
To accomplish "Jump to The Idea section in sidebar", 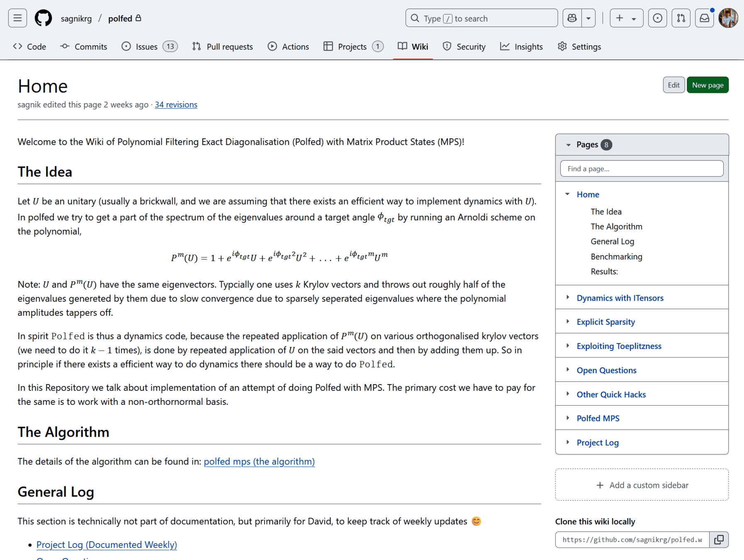I will 606,212.
